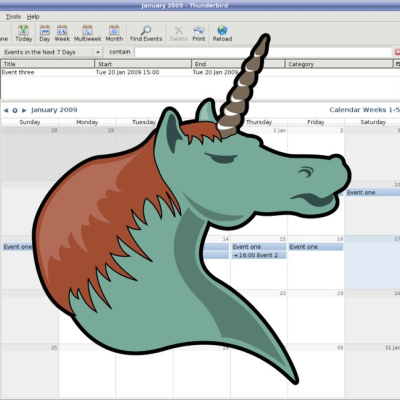This screenshot has height=400, width=400.
Task: Print the calendar with Print icon
Action: (x=199, y=30)
